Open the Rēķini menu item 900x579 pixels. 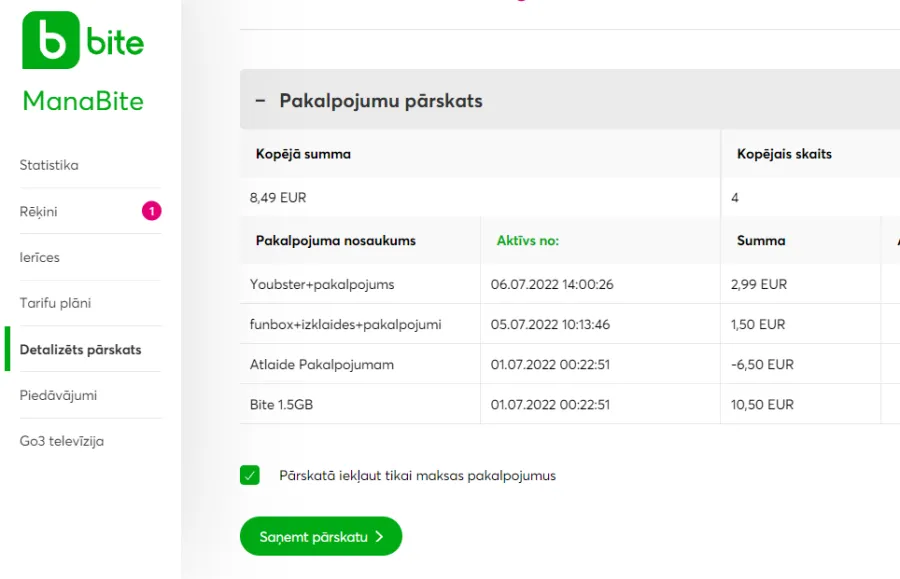coord(38,212)
